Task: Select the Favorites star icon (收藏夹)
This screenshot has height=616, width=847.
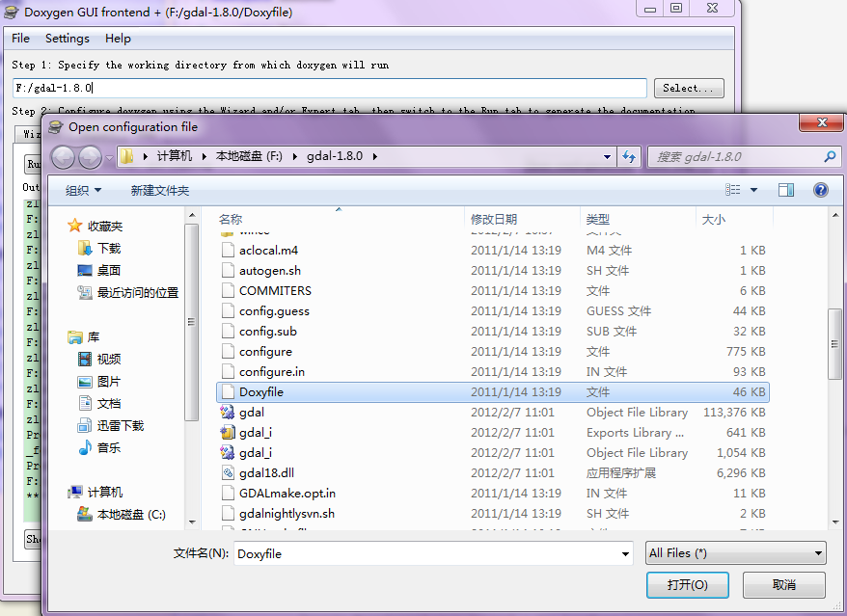Action: [x=75, y=226]
